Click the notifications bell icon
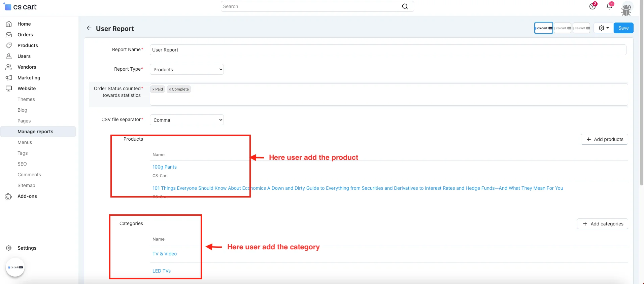 pos(609,6)
